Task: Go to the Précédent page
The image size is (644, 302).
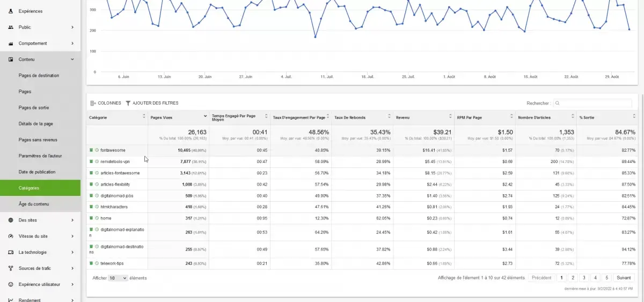Action: point(541,278)
